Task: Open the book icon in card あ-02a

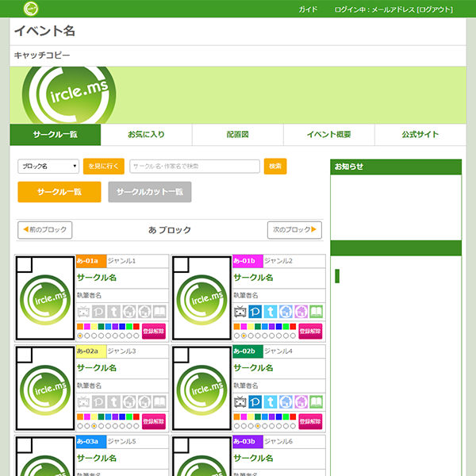Action: pos(159,402)
